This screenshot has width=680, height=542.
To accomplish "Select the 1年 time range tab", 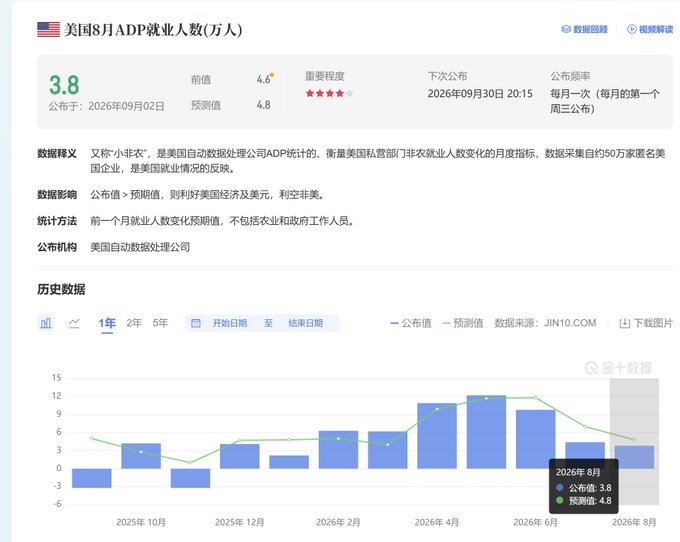I will [107, 323].
